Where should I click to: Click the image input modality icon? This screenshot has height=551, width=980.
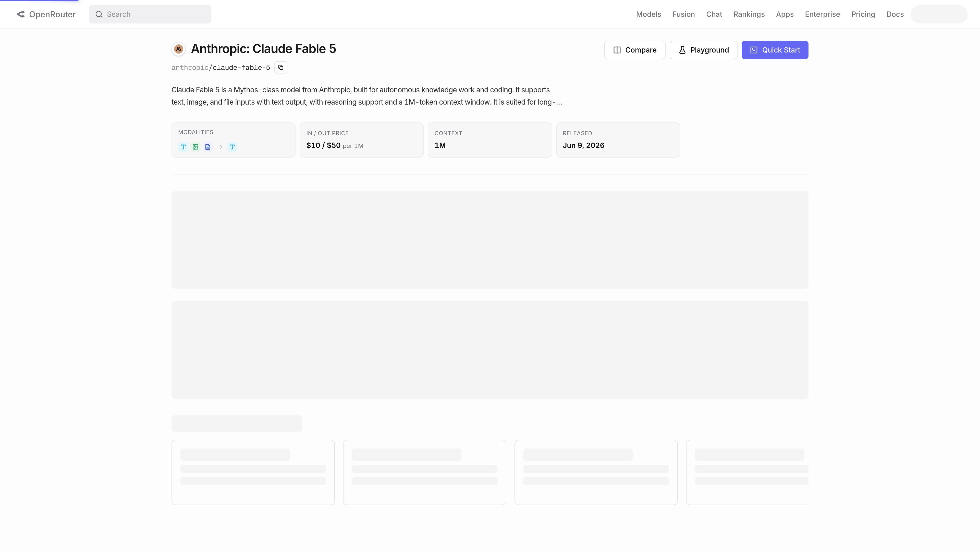point(195,147)
